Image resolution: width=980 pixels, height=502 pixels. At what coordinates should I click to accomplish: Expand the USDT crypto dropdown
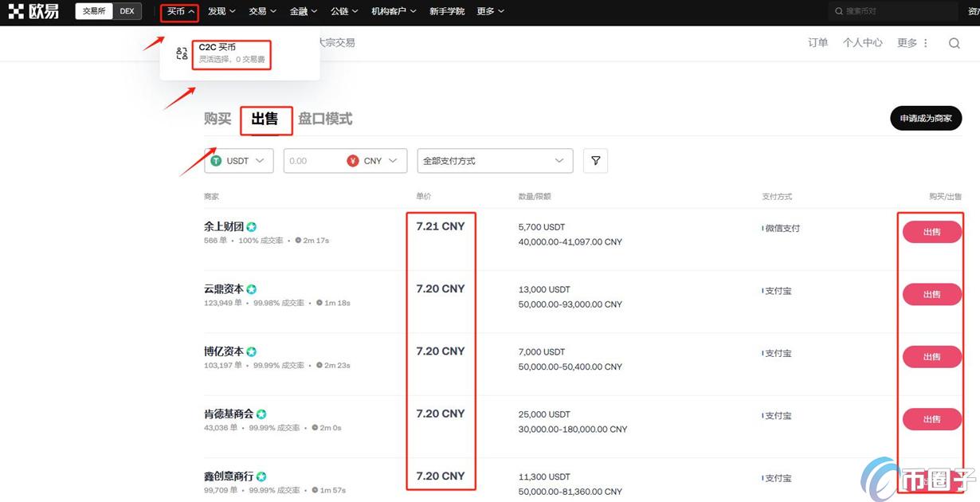239,160
